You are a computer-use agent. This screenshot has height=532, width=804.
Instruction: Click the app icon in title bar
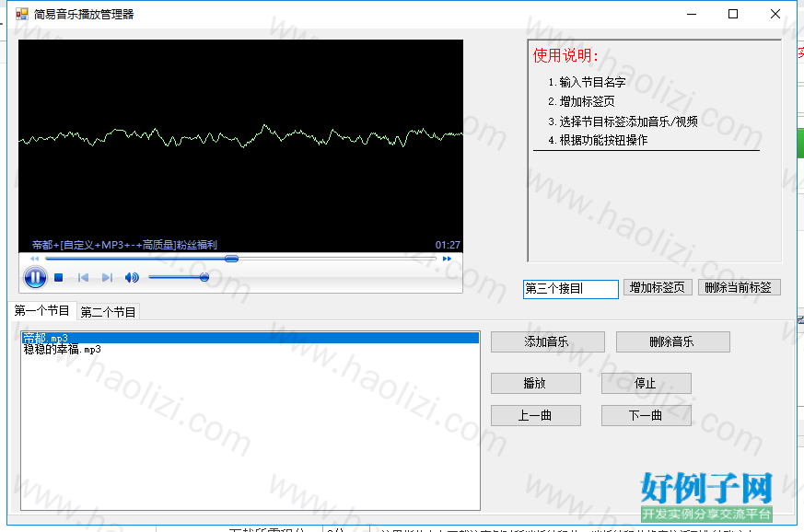click(21, 14)
